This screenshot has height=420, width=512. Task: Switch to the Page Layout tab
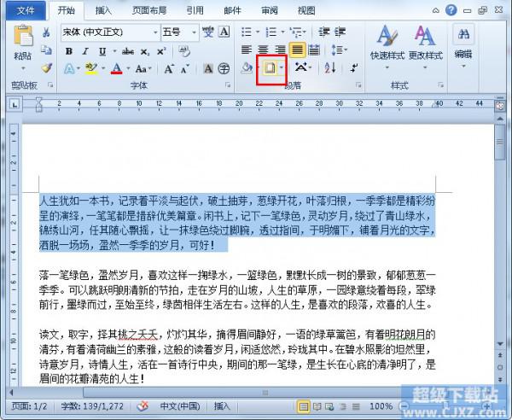[x=149, y=11]
